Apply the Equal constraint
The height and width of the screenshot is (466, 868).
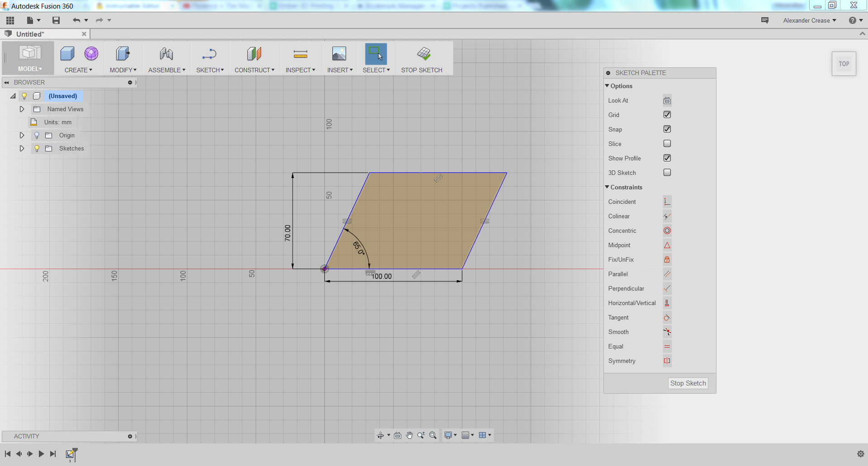(667, 346)
